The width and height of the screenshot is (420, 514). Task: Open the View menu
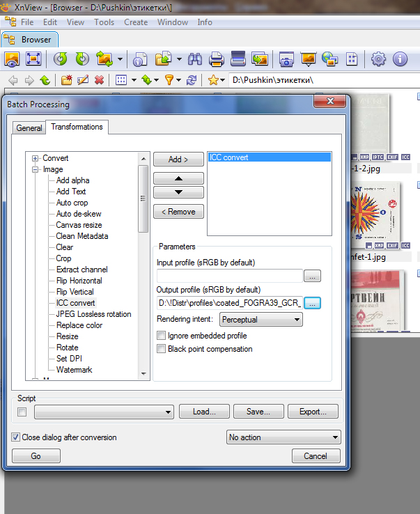click(x=75, y=22)
